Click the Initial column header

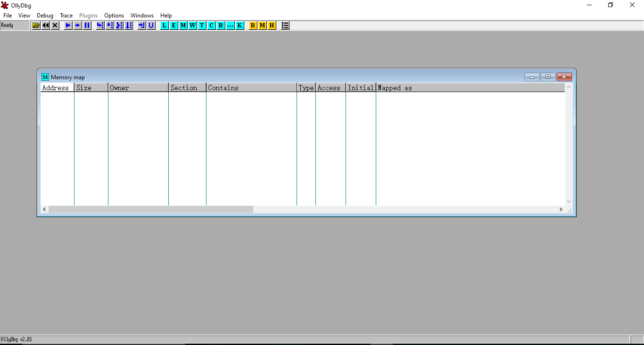click(x=361, y=88)
